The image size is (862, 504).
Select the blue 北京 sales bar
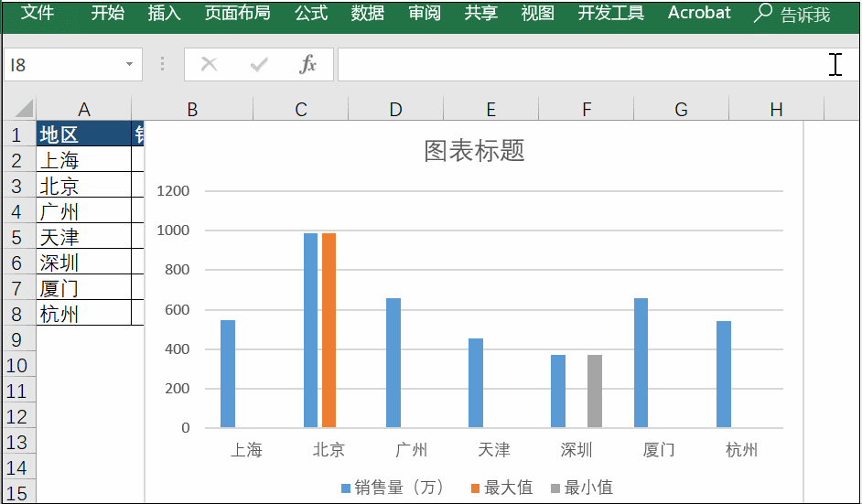(310, 330)
